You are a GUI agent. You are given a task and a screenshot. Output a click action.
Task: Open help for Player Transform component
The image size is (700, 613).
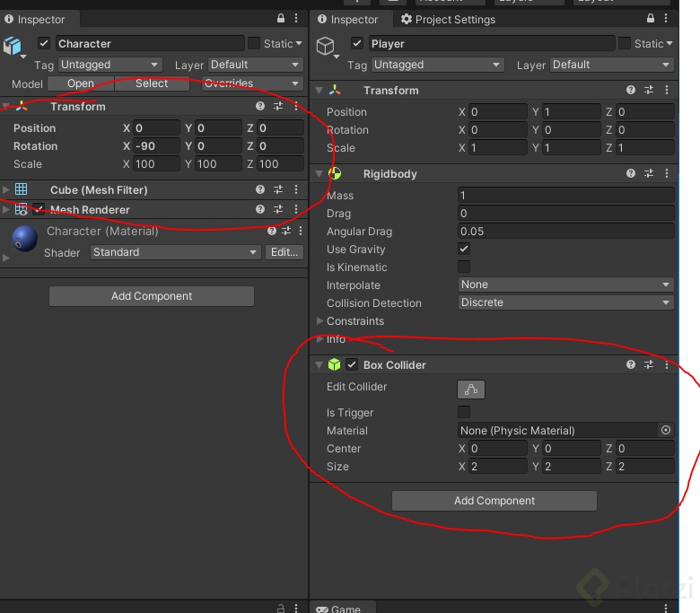[x=631, y=90]
